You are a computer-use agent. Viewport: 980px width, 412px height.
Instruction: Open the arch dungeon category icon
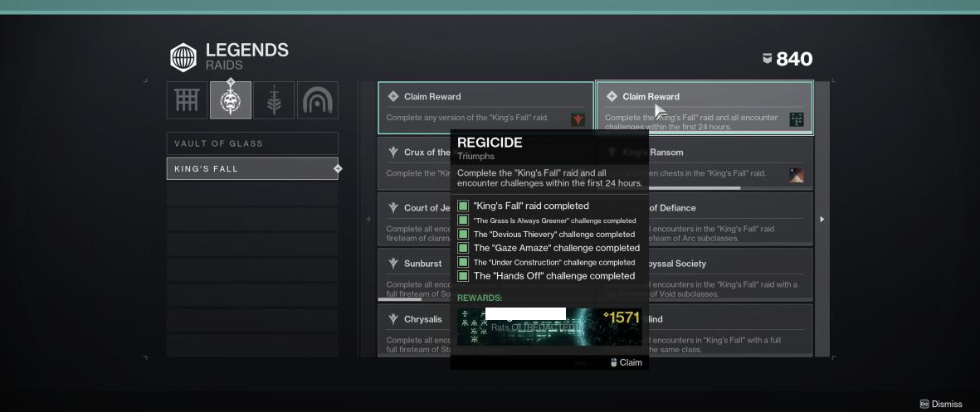click(x=318, y=99)
